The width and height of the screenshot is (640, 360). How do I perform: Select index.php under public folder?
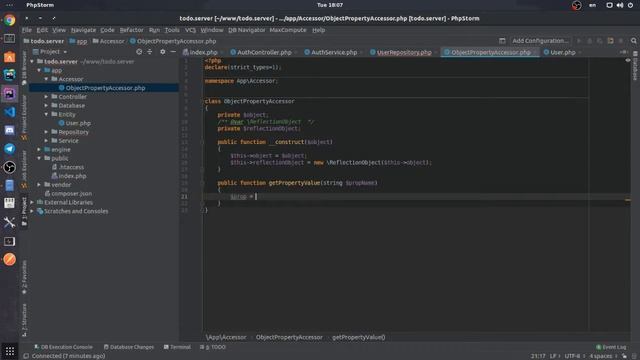72,176
